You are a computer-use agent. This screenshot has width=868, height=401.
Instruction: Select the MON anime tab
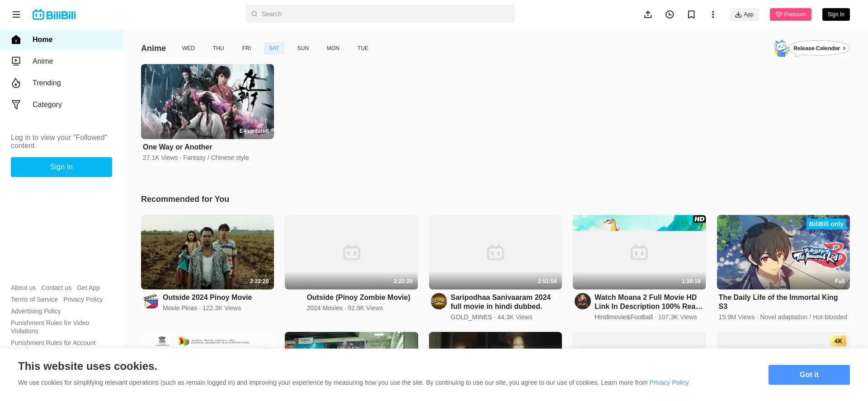[333, 48]
